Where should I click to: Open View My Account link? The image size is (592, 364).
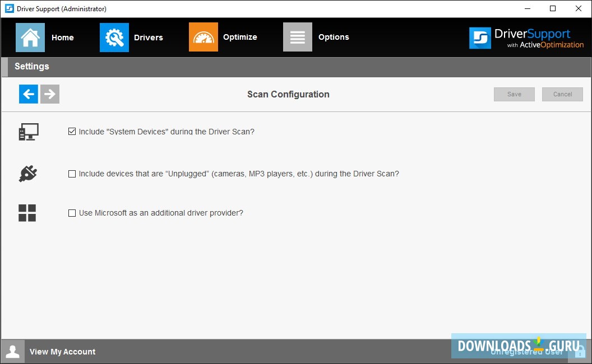[63, 352]
